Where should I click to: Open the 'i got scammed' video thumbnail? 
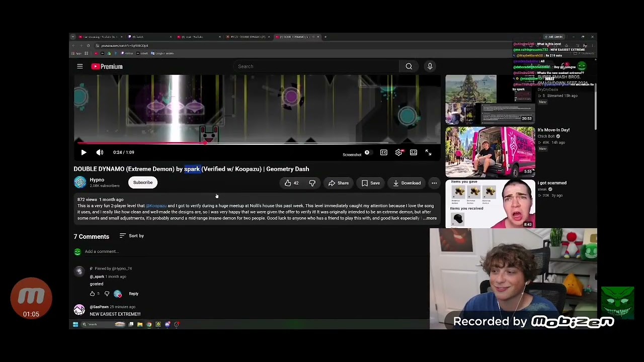(490, 204)
